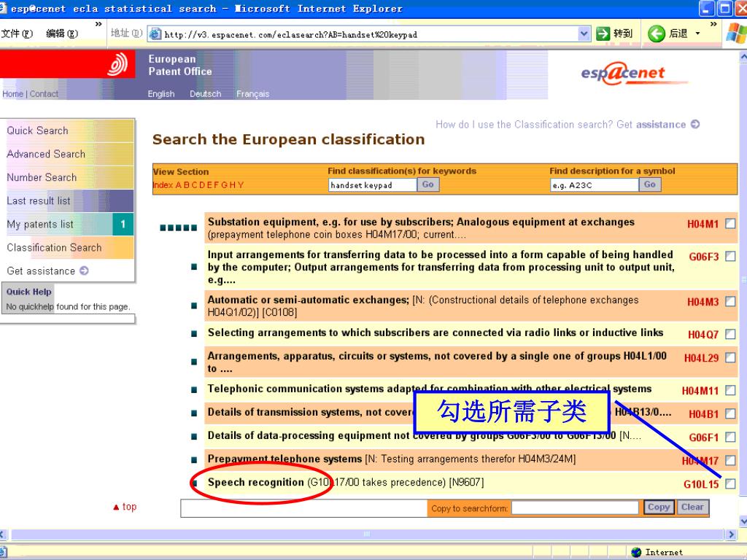Click the vertical scrollbar up arrow

743,57
